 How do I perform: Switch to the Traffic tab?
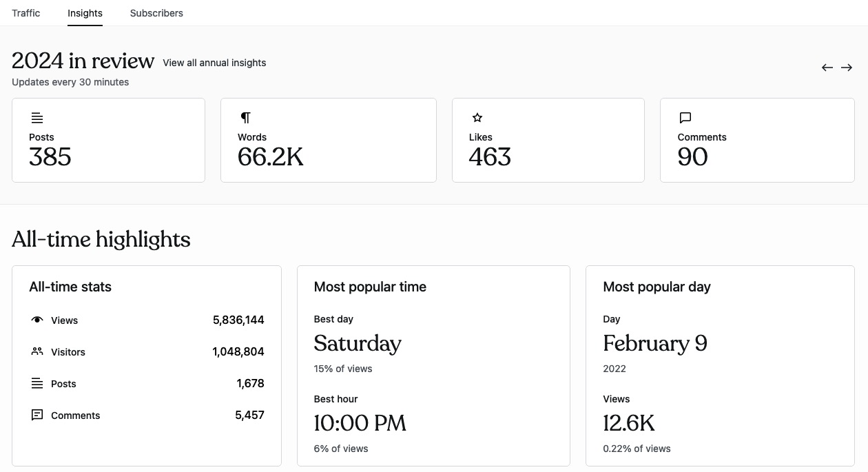pos(26,13)
